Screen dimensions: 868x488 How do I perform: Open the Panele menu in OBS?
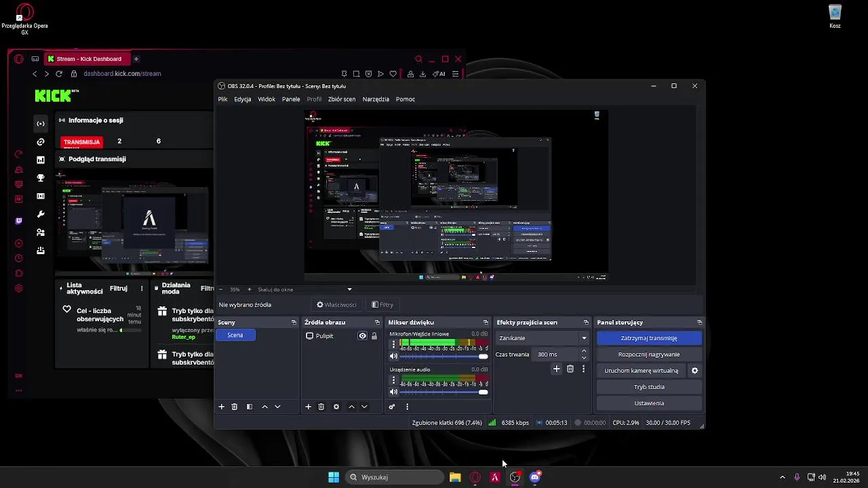pyautogui.click(x=291, y=99)
